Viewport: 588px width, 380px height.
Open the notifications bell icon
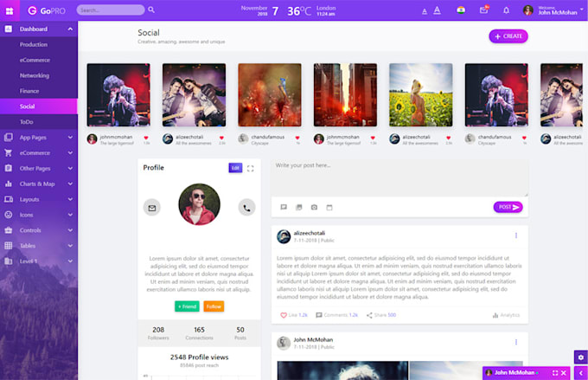coord(506,10)
